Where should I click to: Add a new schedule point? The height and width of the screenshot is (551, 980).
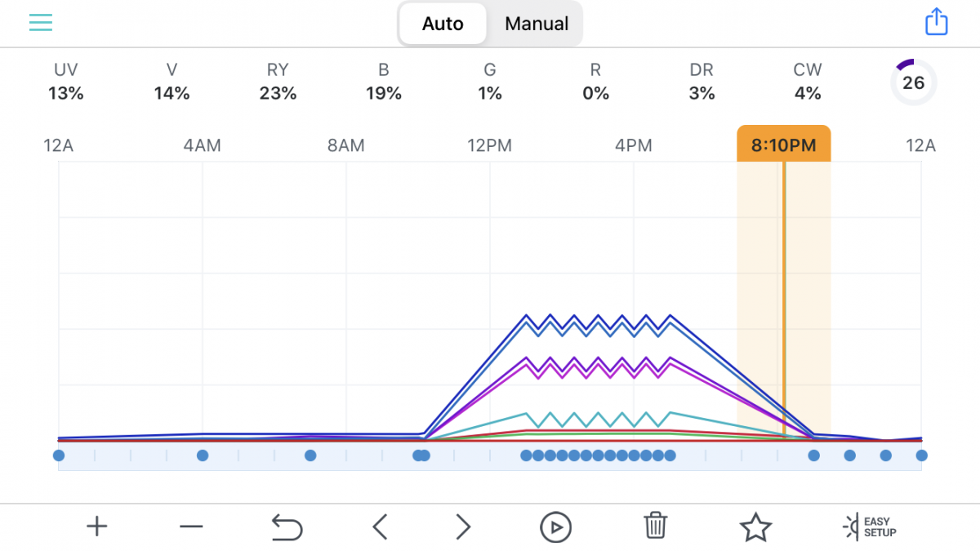click(97, 527)
